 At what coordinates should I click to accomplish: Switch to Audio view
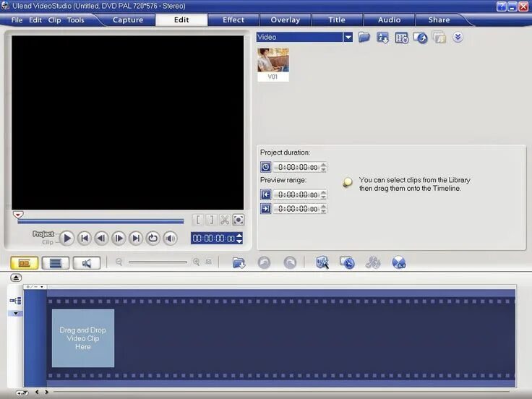[x=87, y=262]
